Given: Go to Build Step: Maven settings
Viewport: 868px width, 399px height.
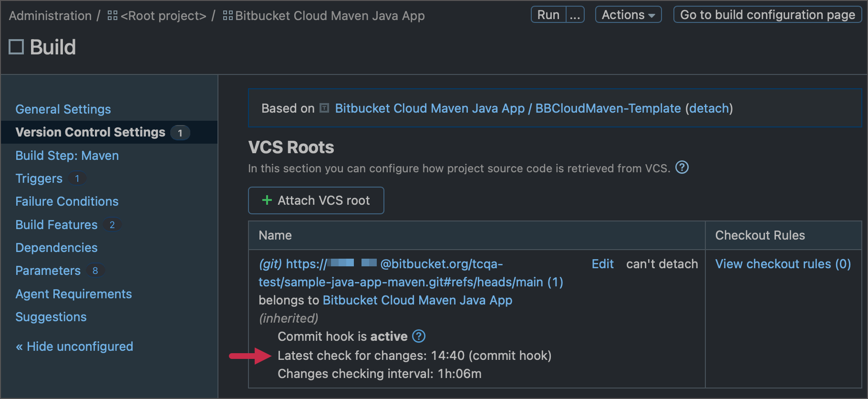Looking at the screenshot, I should 67,156.
